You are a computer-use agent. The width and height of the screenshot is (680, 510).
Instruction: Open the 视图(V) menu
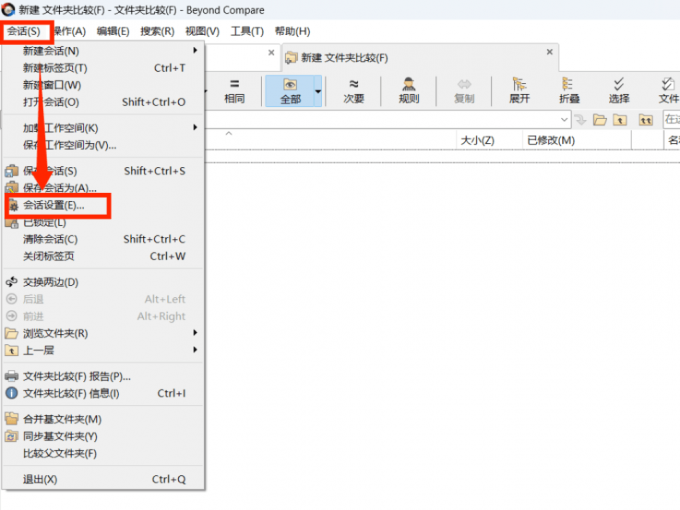[x=202, y=31]
